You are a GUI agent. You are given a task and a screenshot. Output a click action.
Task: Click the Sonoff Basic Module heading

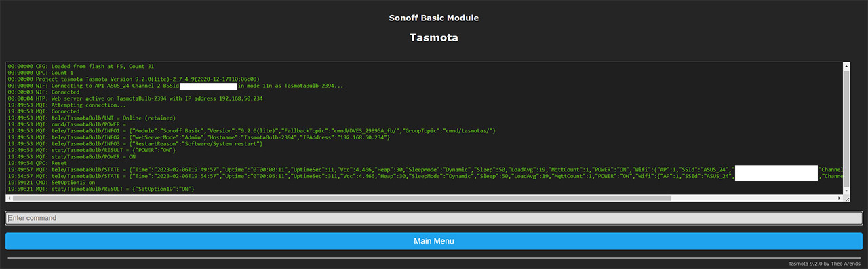[434, 18]
